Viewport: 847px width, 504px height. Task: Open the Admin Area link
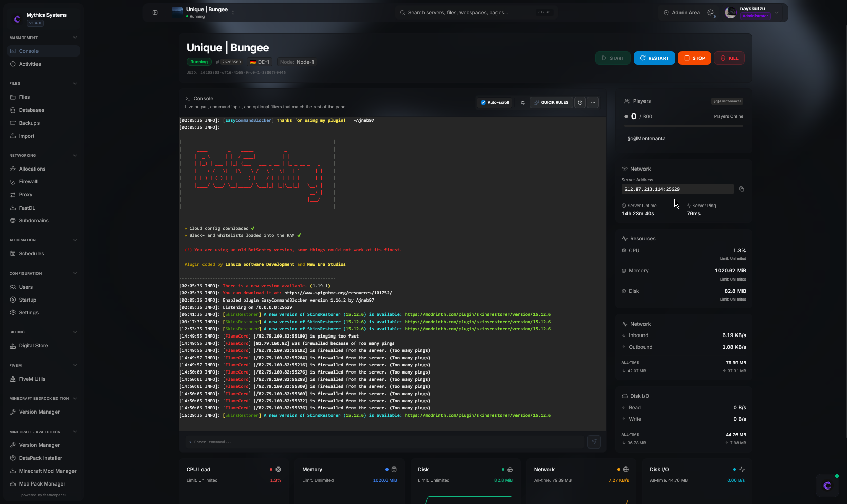click(x=682, y=13)
